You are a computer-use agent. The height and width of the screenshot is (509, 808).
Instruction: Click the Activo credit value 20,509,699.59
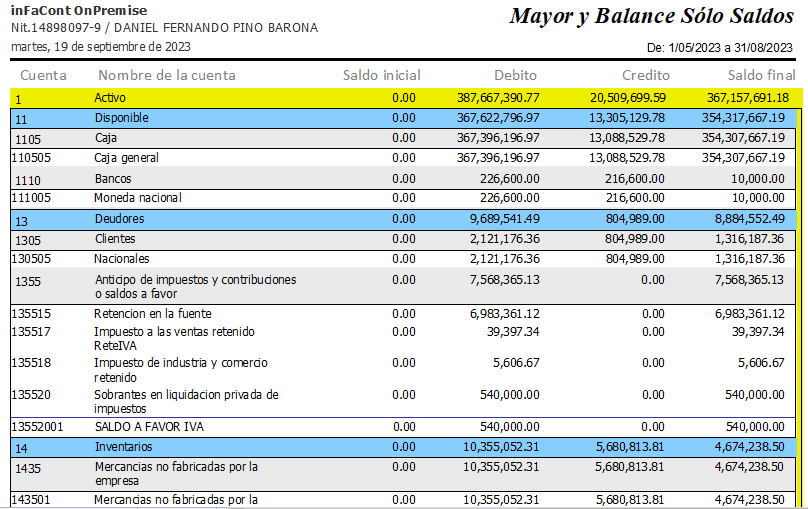tap(627, 98)
